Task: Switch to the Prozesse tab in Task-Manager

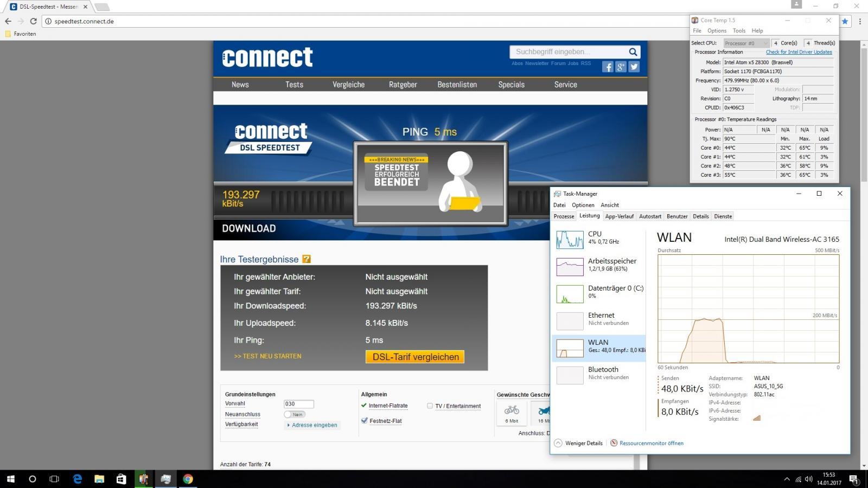Action: pos(564,216)
